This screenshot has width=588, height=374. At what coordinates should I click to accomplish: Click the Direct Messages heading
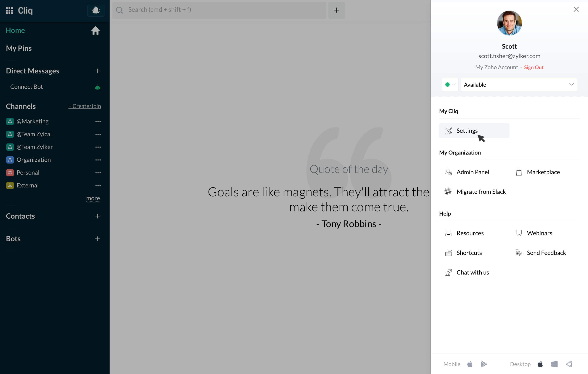tap(32, 71)
